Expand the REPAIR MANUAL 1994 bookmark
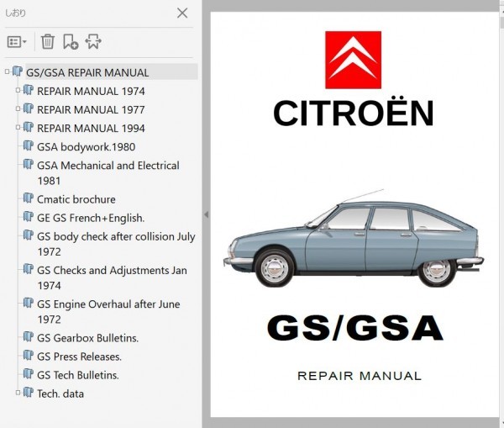Screen dimensions: 504x428 [18, 128]
